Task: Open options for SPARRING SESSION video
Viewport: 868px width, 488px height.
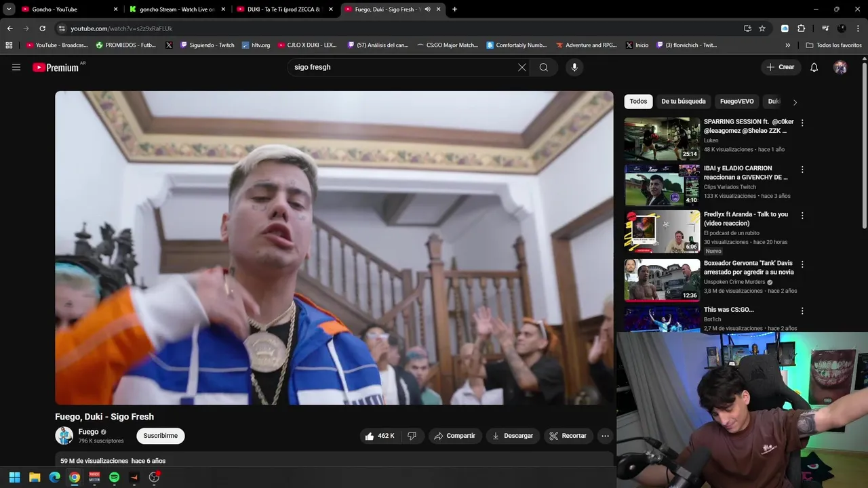Action: click(802, 123)
